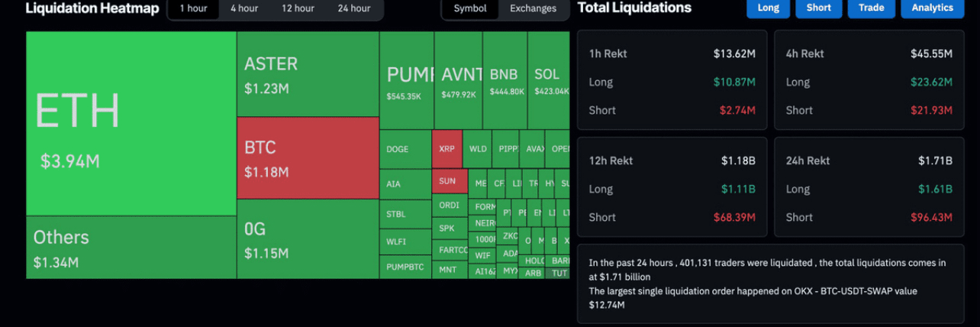Open the Trade button
The image size is (980, 327).
[x=871, y=8]
